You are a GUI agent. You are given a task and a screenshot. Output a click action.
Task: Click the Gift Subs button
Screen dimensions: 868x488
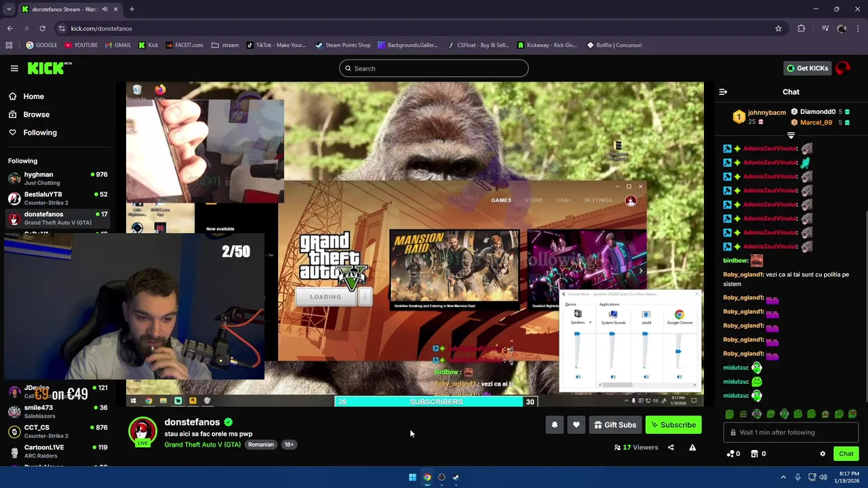click(x=615, y=425)
